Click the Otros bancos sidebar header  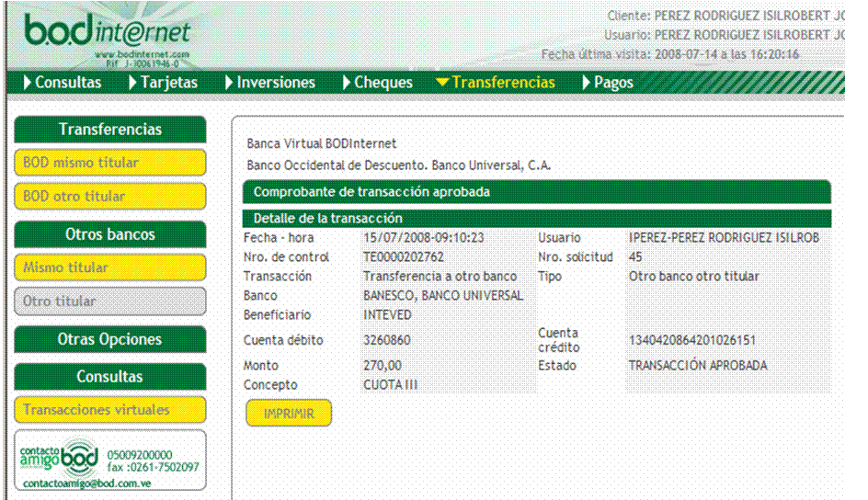[110, 234]
